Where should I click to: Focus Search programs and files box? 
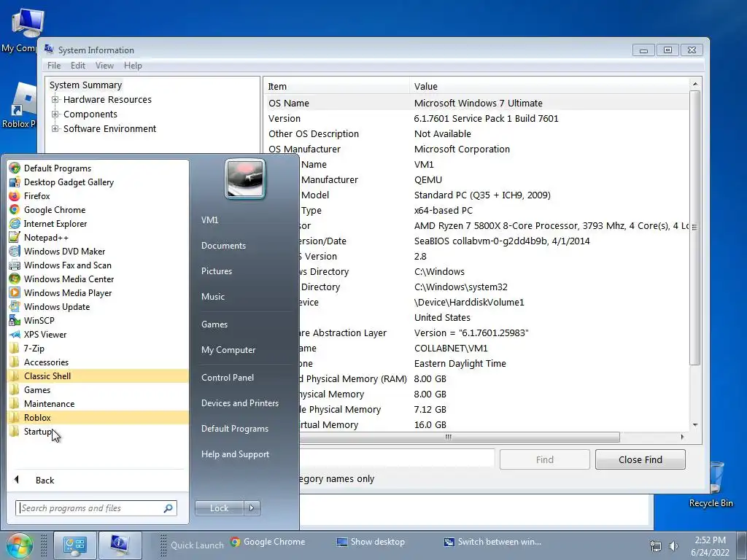click(96, 508)
